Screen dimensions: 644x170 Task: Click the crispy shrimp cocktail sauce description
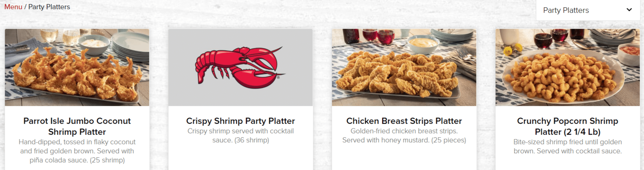click(241, 135)
